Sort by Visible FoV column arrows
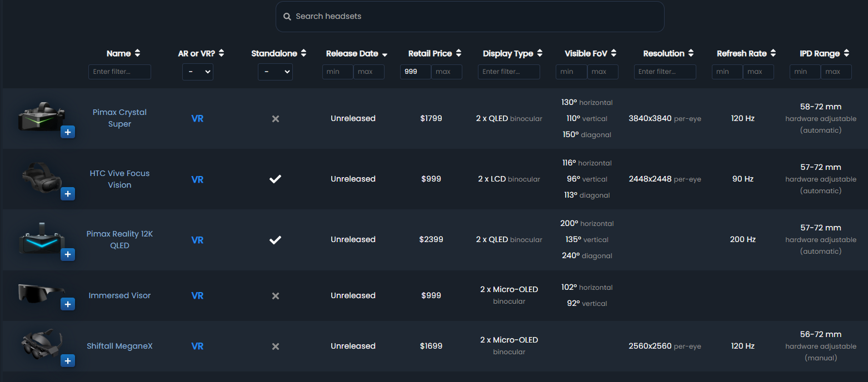Screen dimensions: 868x382 [x=613, y=53]
